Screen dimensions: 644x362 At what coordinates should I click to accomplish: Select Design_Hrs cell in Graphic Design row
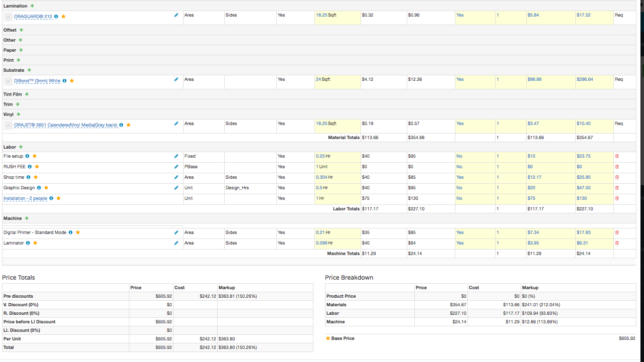(237, 188)
